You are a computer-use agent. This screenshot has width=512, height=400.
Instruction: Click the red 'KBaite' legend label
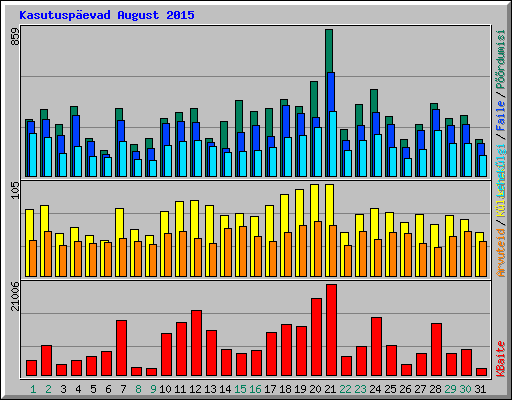tap(501, 359)
